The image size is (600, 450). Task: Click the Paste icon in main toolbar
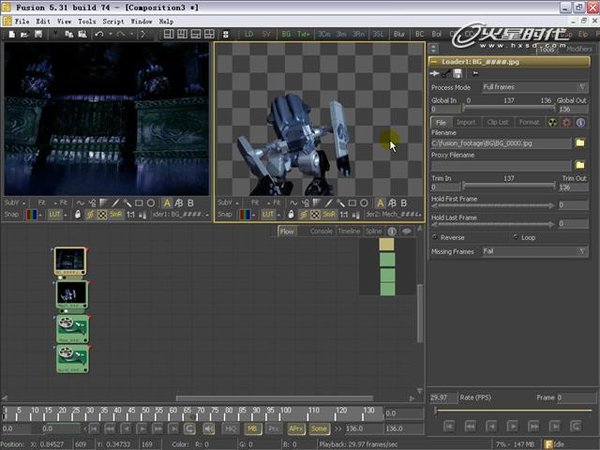(82, 34)
